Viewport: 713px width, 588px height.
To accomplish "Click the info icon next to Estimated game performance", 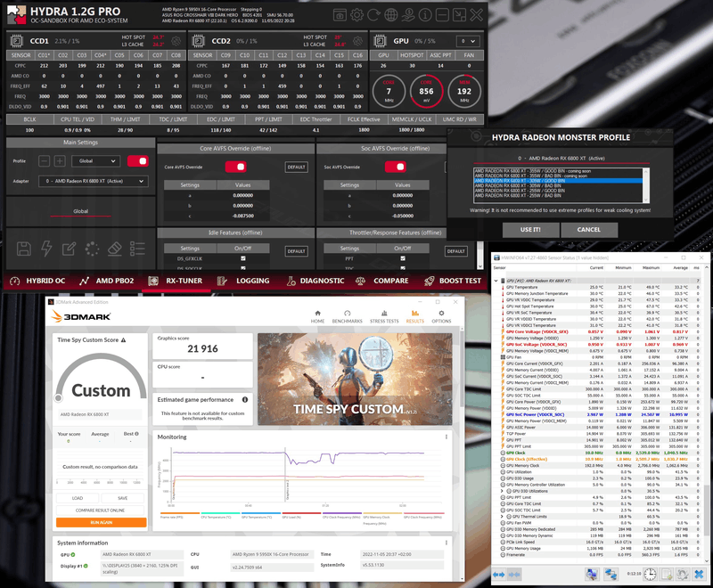I will (x=245, y=400).
